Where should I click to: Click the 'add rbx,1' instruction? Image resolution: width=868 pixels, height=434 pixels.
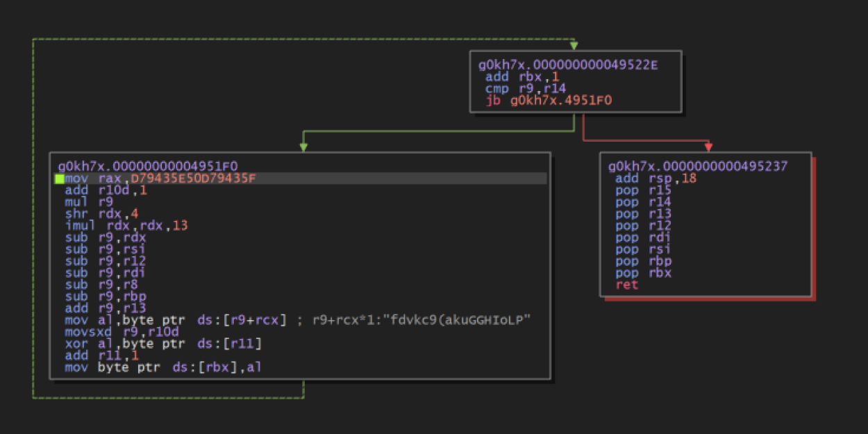[x=521, y=77]
